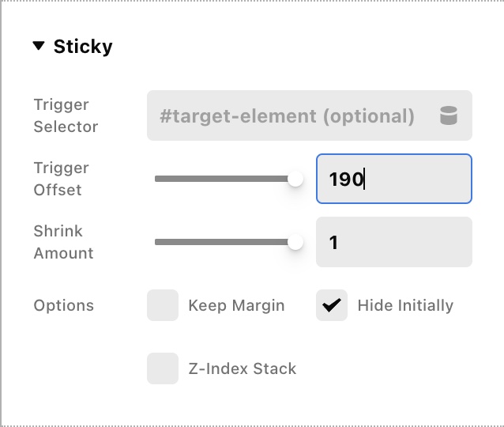Click the Trigger Selector label

coord(66,115)
